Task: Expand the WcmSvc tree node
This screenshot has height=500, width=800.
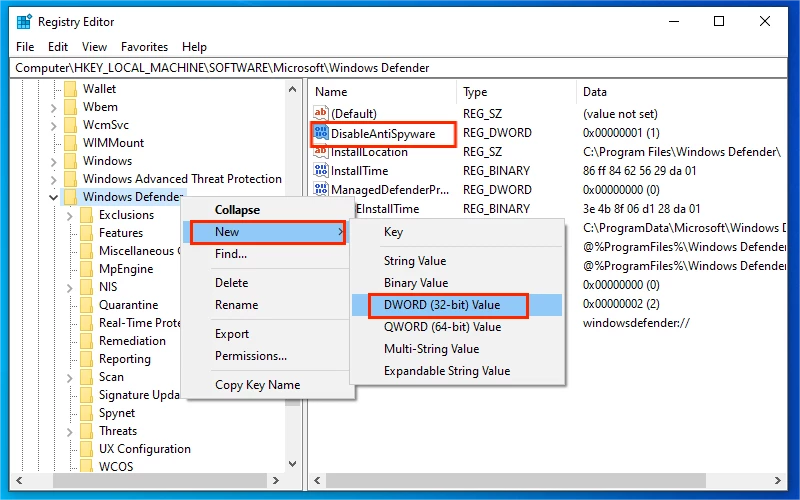Action: coord(54,126)
